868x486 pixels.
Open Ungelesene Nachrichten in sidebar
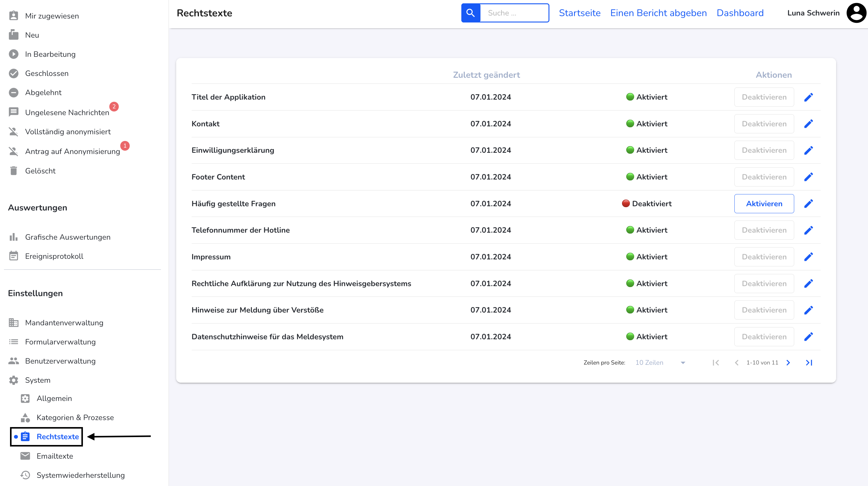tap(67, 113)
